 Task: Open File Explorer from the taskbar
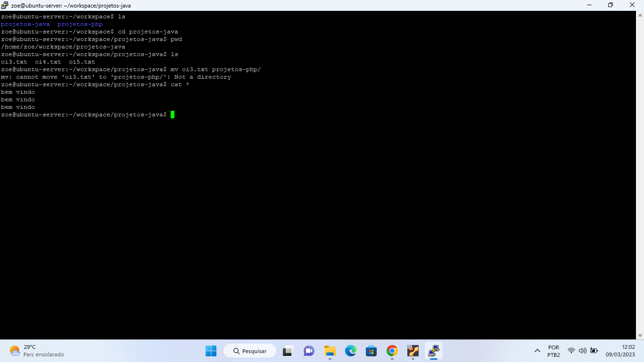[x=330, y=351]
